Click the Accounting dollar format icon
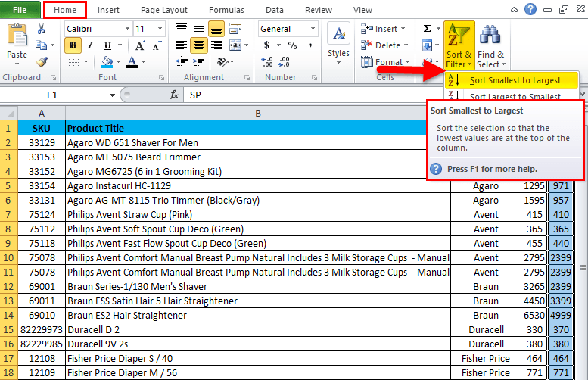The width and height of the screenshot is (588, 380). click(266, 45)
